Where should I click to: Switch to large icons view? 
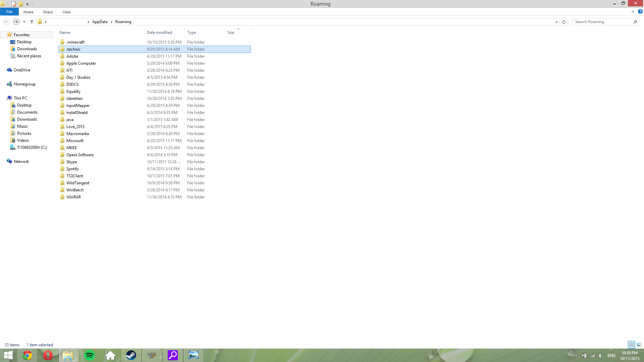639,345
